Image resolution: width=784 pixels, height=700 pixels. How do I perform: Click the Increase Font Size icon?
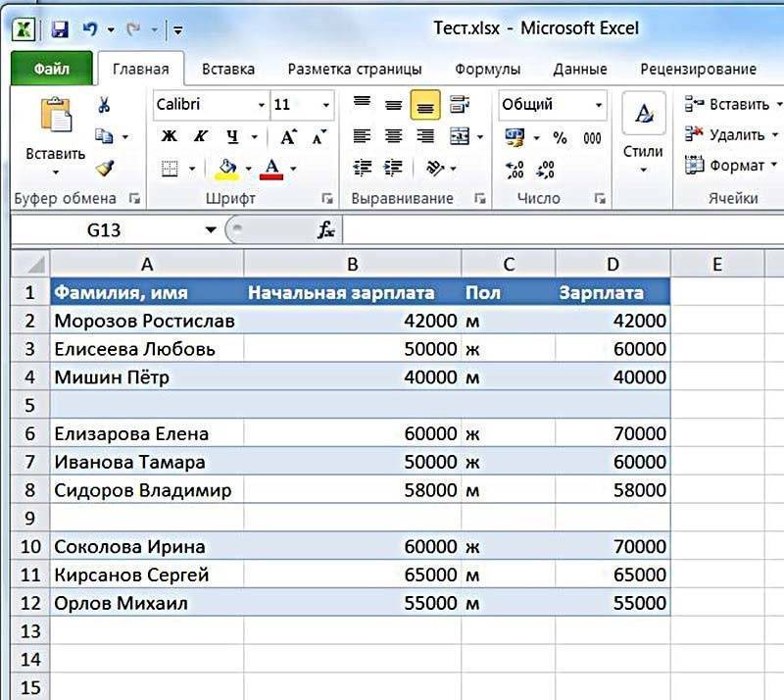pyautogui.click(x=287, y=137)
